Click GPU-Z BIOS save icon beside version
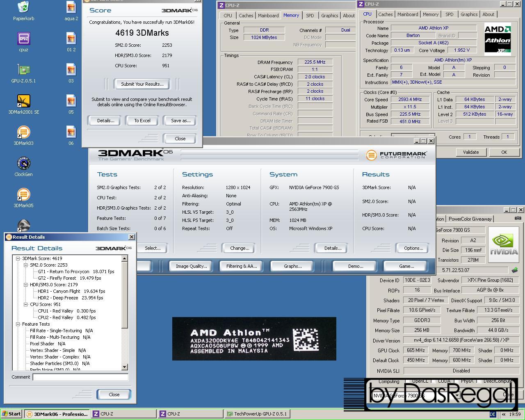This screenshot has width=525, height=420. 515,270
